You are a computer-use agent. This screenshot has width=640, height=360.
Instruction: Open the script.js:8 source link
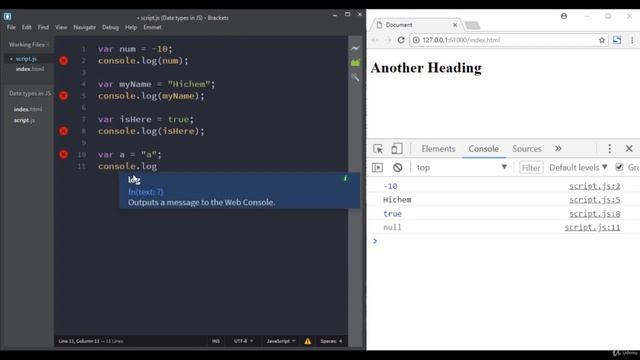(x=595, y=213)
